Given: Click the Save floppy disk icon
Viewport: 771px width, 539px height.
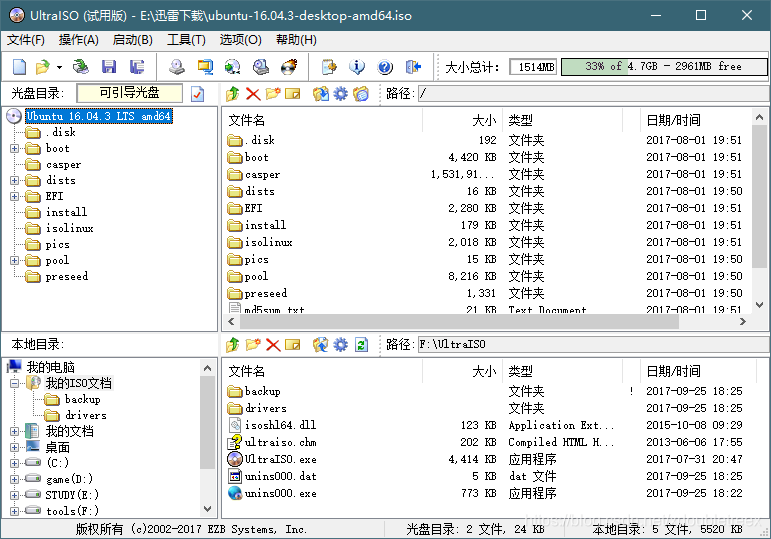Looking at the screenshot, I should 109,66.
